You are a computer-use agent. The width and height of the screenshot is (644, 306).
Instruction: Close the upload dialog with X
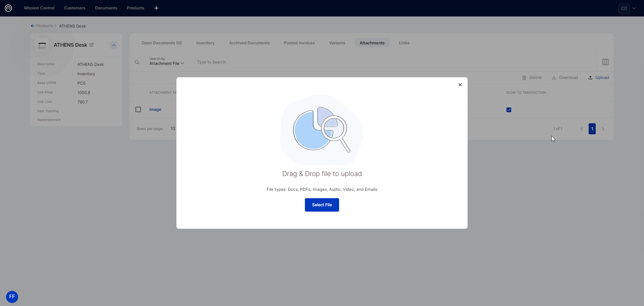pos(460,85)
